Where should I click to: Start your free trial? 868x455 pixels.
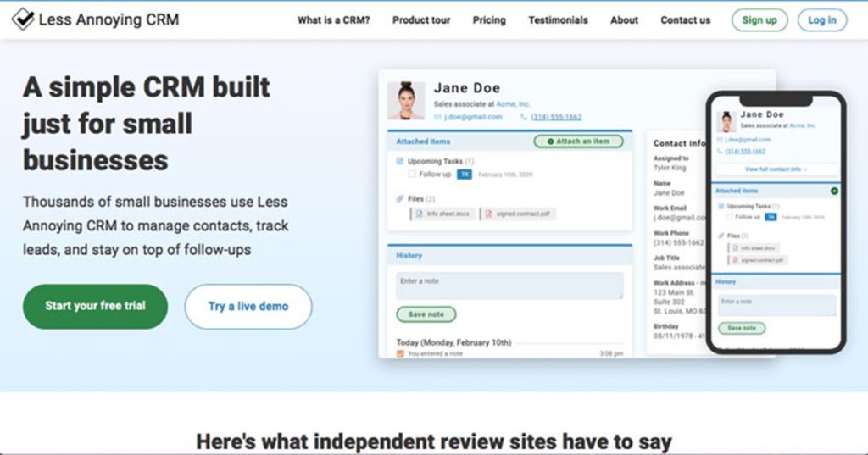(x=95, y=306)
